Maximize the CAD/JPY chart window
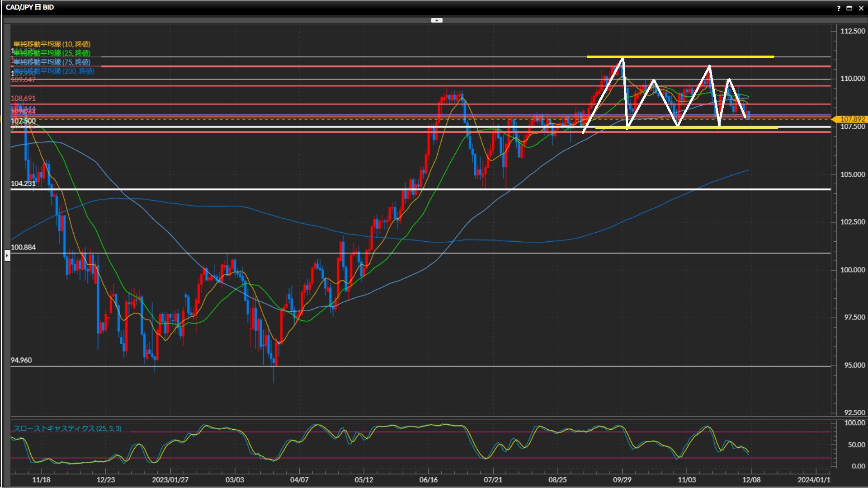The image size is (868, 488). tap(849, 8)
